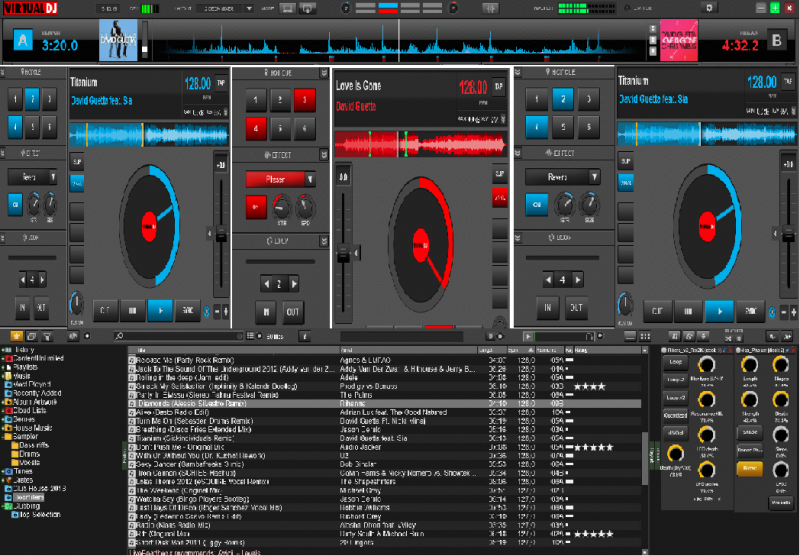Click keylock icon on left Titanium deck
This screenshot has width=800, height=556.
click(207, 311)
